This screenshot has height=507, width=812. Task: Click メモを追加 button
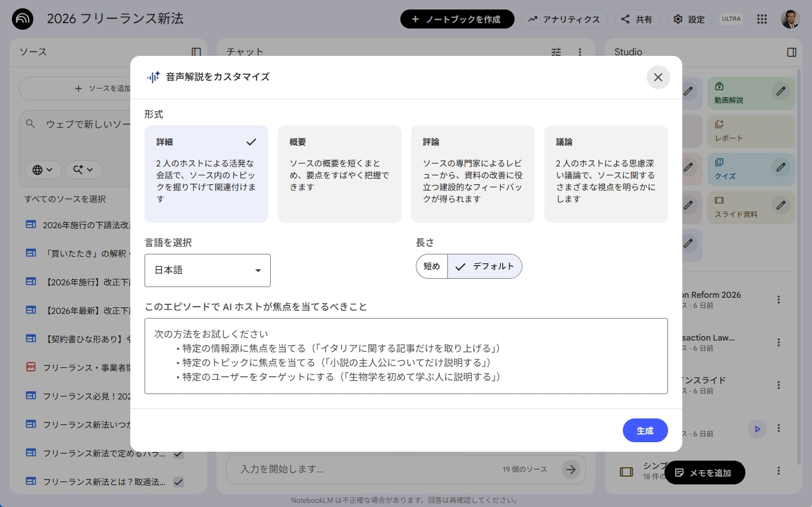(x=704, y=473)
